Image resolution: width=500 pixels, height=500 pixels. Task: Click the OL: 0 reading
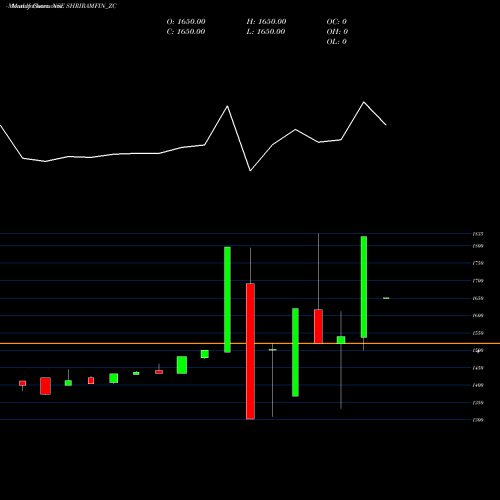click(x=336, y=42)
